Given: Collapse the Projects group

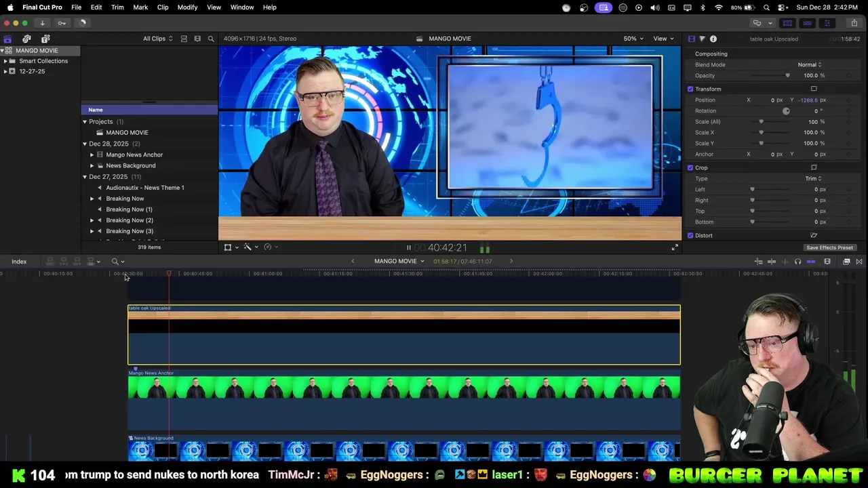Looking at the screenshot, I should [85, 122].
